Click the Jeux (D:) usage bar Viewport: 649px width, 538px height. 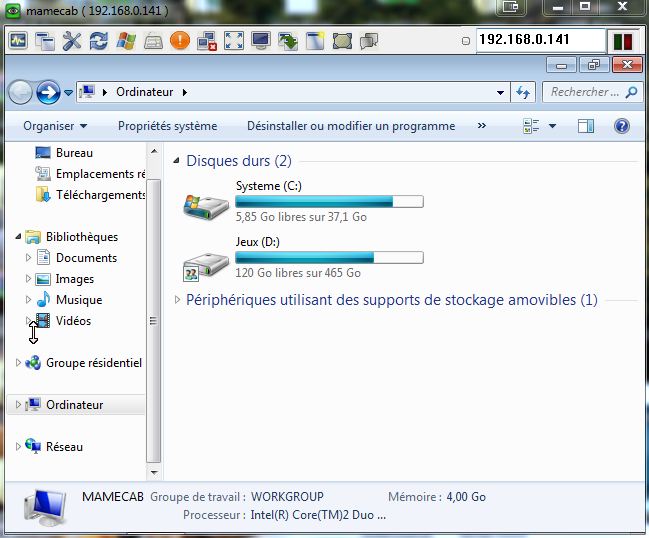tap(329, 257)
